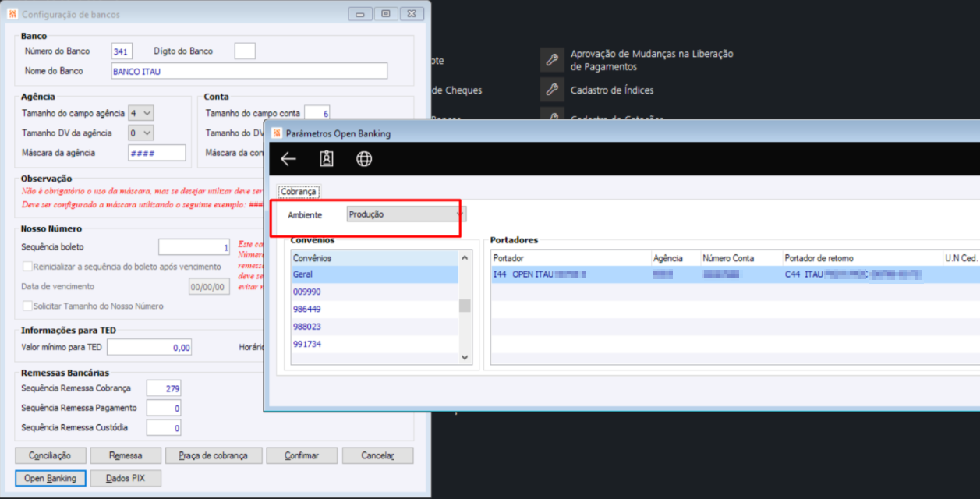Click wrench icon beside Cadastro de Índices

[552, 90]
